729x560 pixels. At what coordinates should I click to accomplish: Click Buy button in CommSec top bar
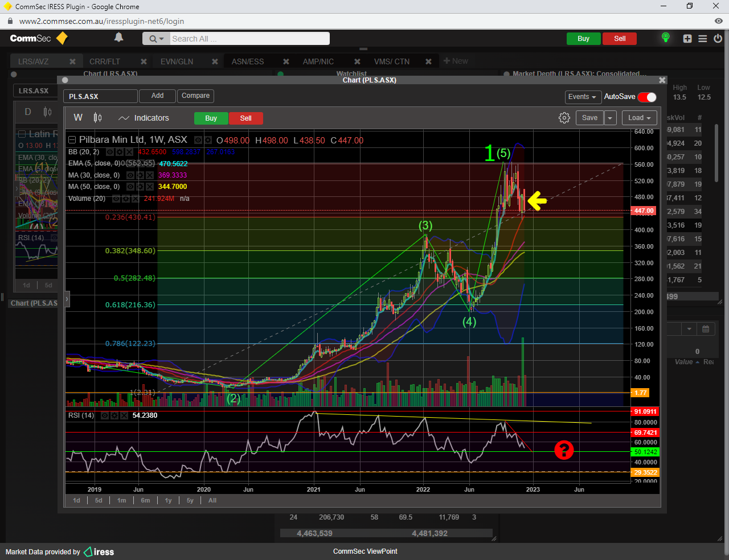(x=583, y=39)
